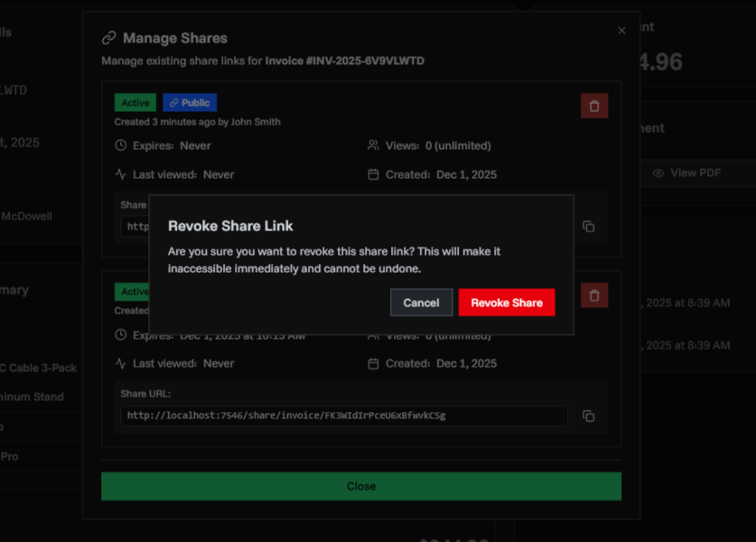
Task: Copy the localhost share URL with copy icon
Action: [x=588, y=416]
